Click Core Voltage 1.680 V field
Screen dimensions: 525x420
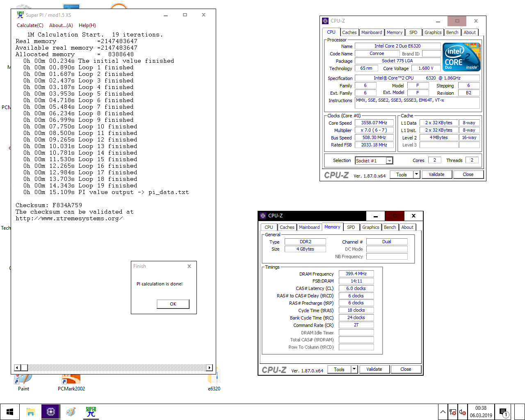point(426,68)
